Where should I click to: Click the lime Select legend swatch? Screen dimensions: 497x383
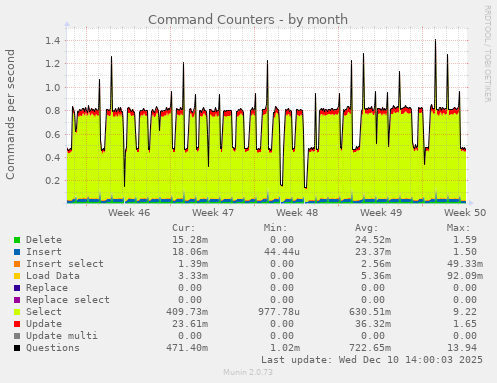coord(17,312)
